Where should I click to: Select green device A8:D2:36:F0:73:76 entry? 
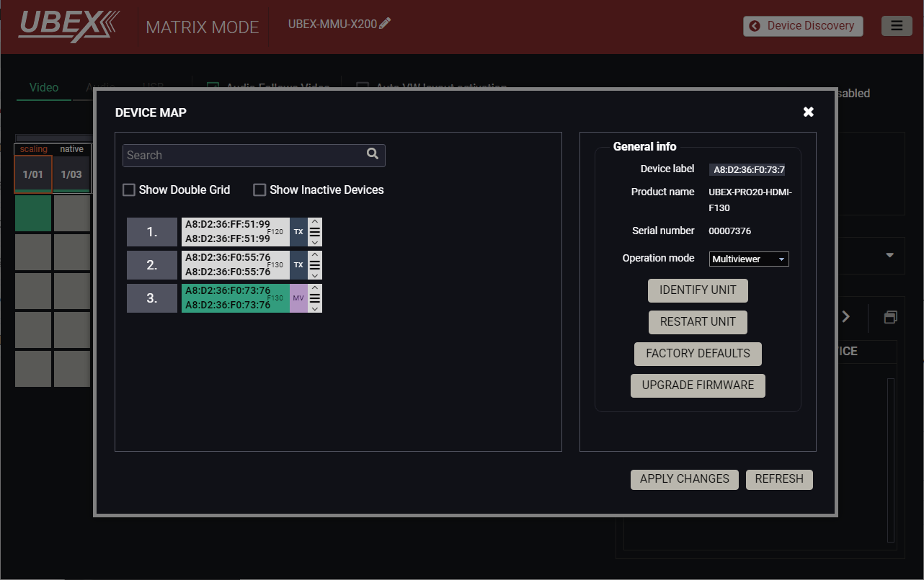(236, 298)
